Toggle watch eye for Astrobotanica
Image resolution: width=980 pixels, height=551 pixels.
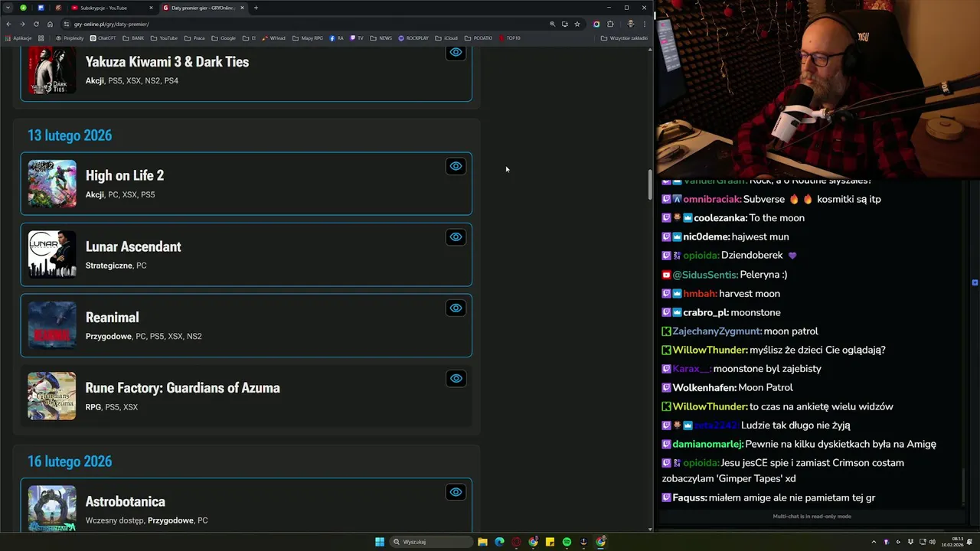[x=456, y=492]
